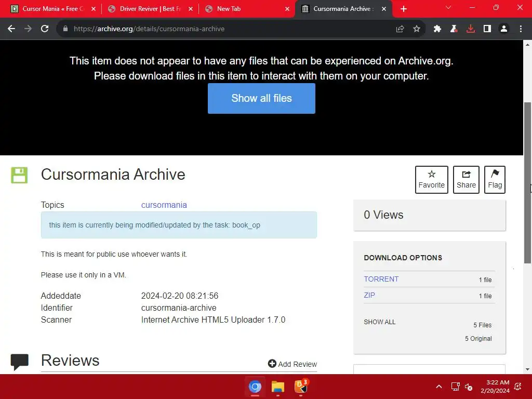Open network status tray icon

coord(455,387)
